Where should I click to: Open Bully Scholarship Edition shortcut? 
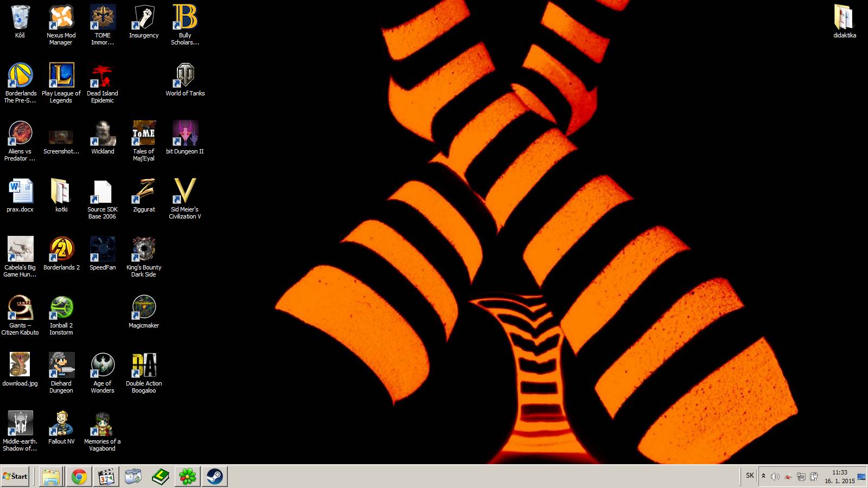(185, 25)
